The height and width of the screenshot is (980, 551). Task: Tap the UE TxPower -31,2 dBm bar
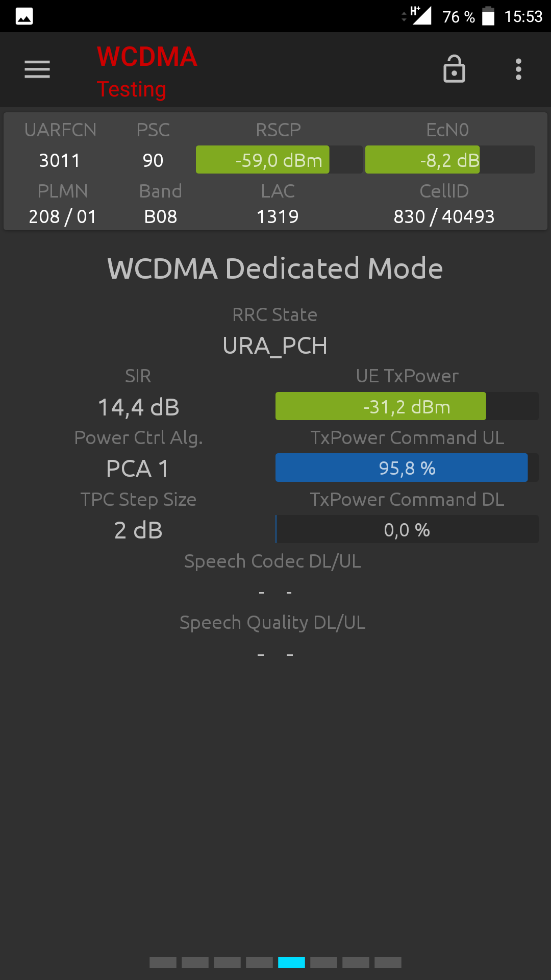407,406
